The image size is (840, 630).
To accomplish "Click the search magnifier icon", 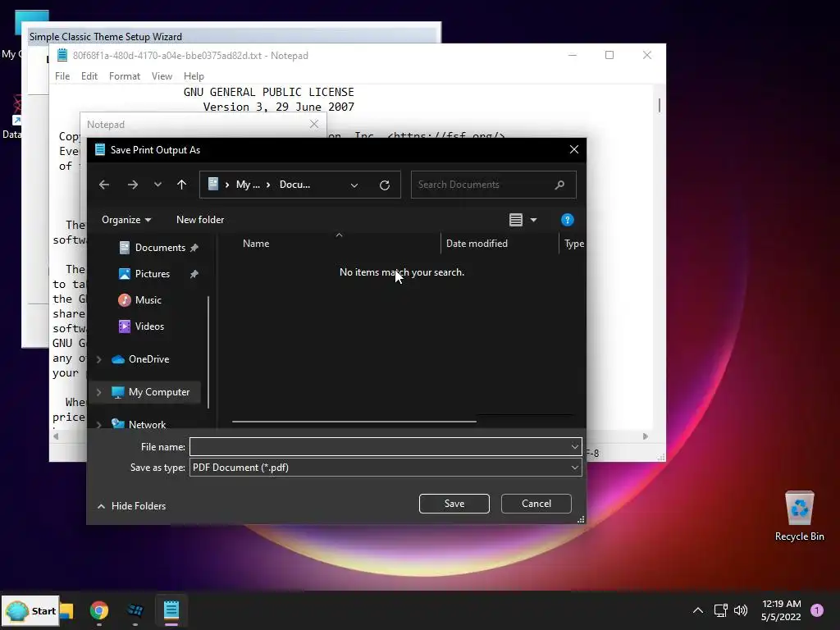I will pyautogui.click(x=559, y=185).
